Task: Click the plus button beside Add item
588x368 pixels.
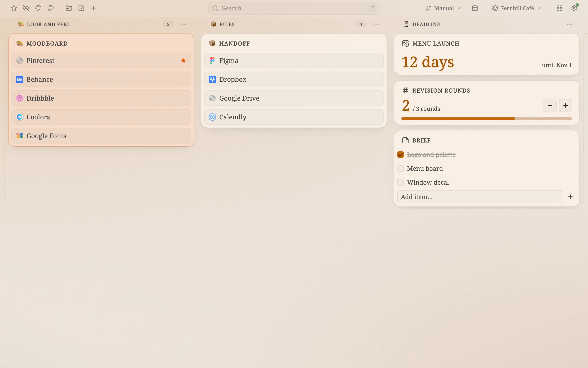Action: (x=570, y=197)
